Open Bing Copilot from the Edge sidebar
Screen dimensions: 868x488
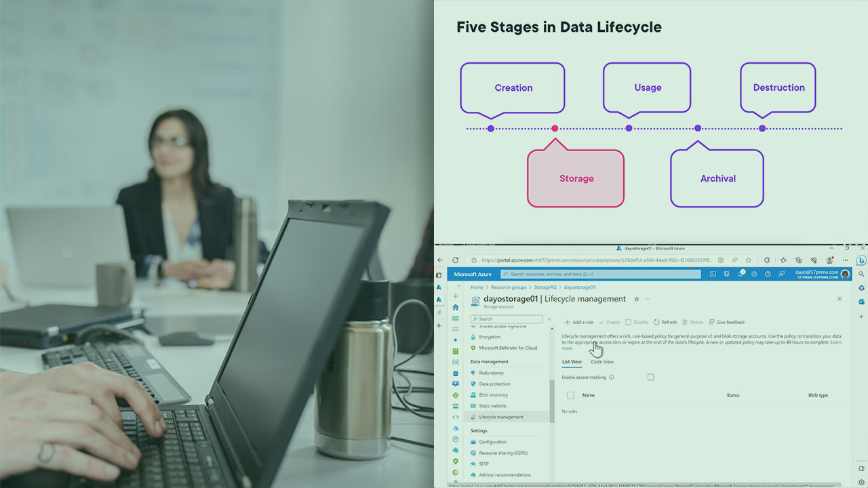862,260
